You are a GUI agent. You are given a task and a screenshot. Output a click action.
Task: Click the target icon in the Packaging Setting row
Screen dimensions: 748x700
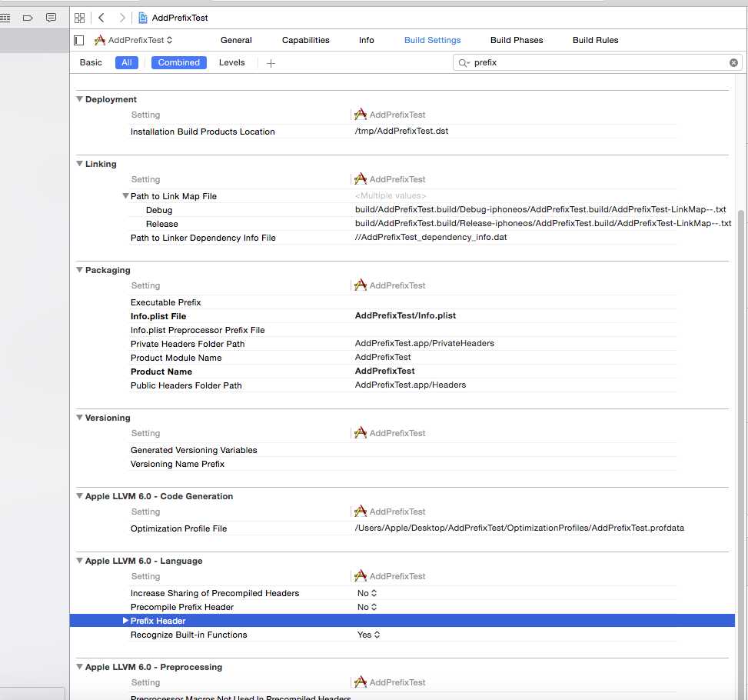[x=361, y=285]
